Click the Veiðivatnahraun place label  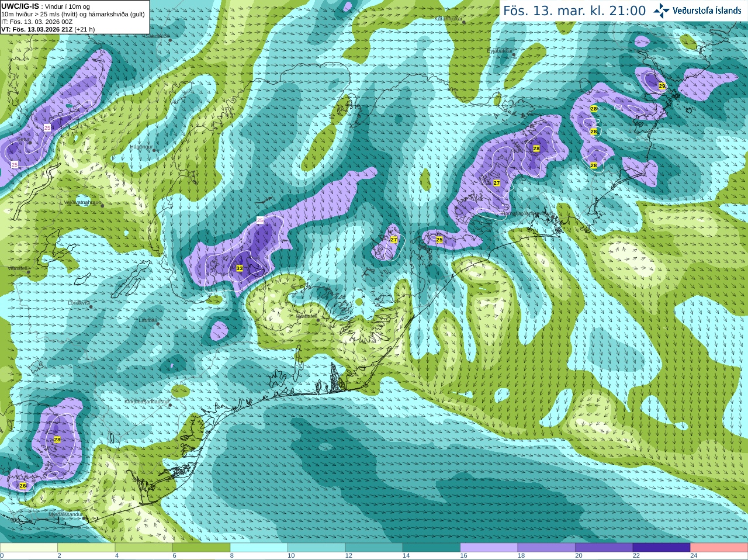pyautogui.click(x=82, y=202)
